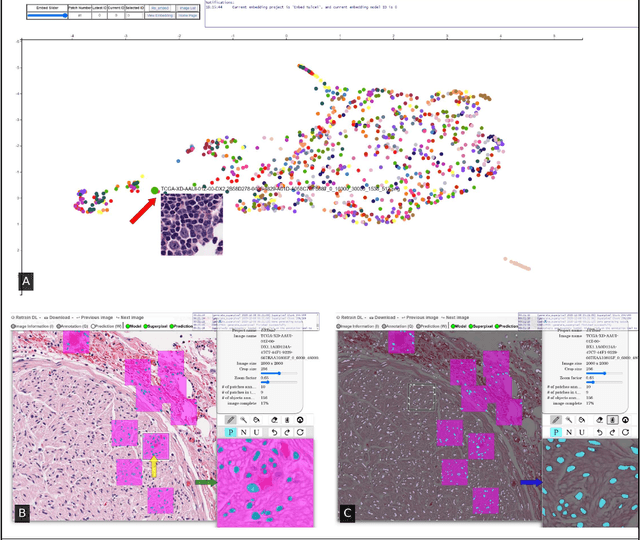
Task: Open the Retrain DL dropdown in panel B
Action: coord(26,318)
